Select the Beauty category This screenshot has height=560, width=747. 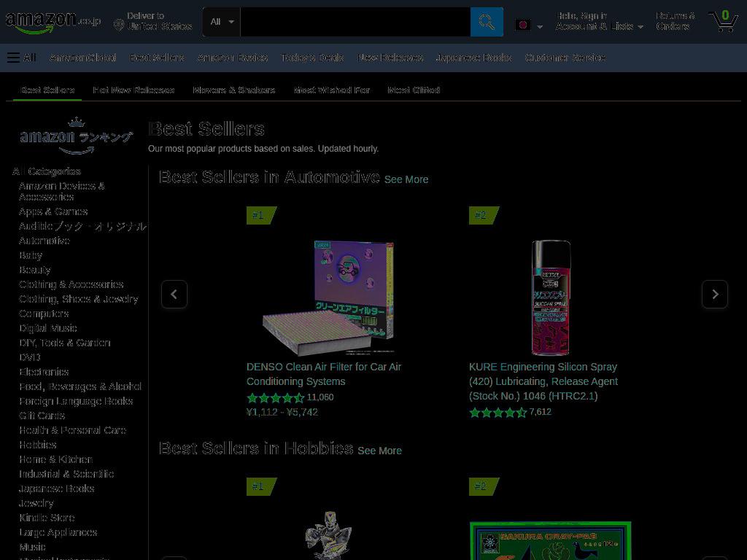[35, 270]
